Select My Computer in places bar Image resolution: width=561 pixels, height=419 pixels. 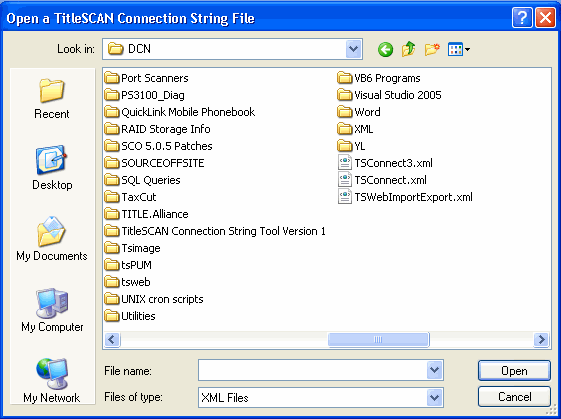(x=52, y=310)
